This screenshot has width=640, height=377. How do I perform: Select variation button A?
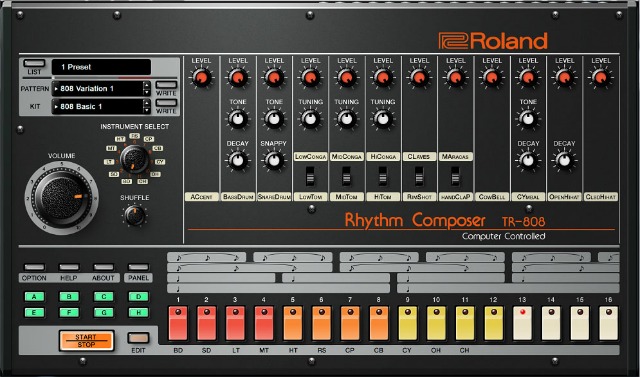pos(34,297)
